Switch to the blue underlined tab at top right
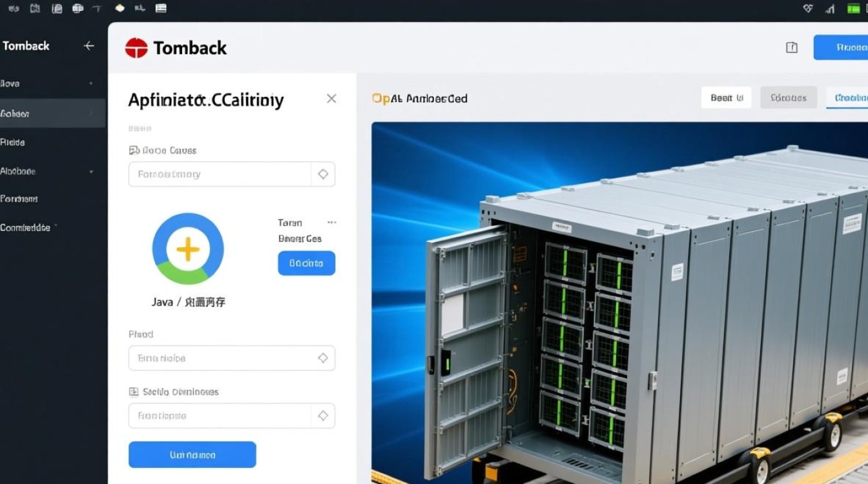 pos(851,97)
